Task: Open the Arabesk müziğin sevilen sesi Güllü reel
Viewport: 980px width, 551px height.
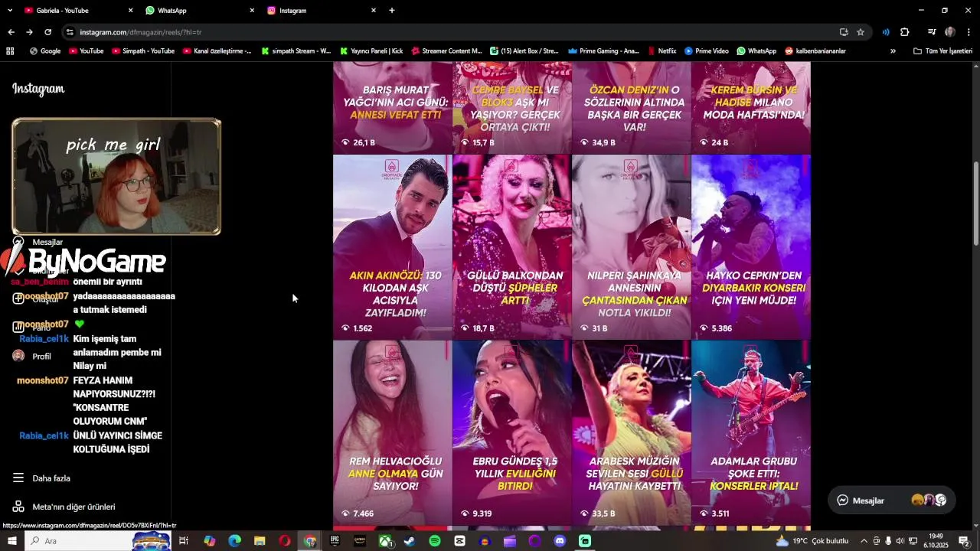Action: (x=631, y=432)
